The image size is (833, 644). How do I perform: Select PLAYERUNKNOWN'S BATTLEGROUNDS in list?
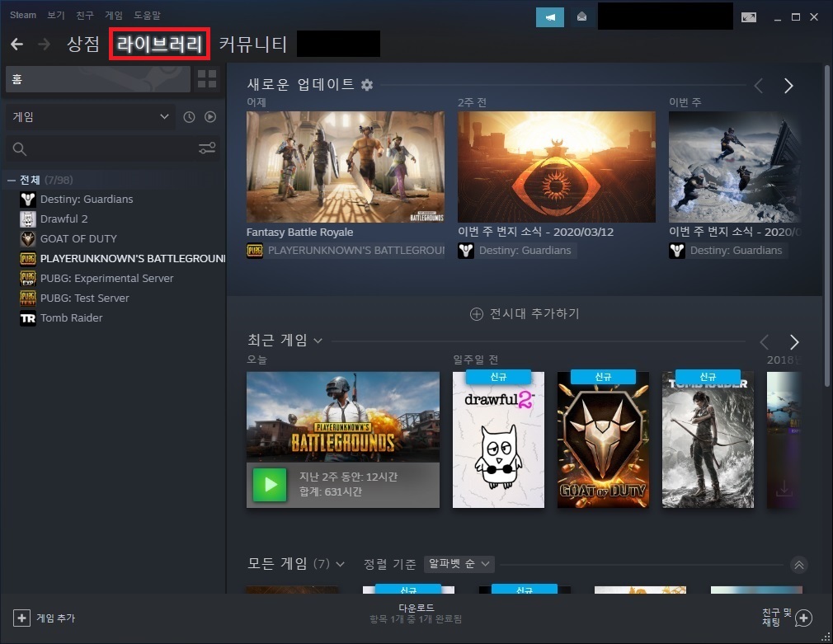pyautogui.click(x=133, y=259)
